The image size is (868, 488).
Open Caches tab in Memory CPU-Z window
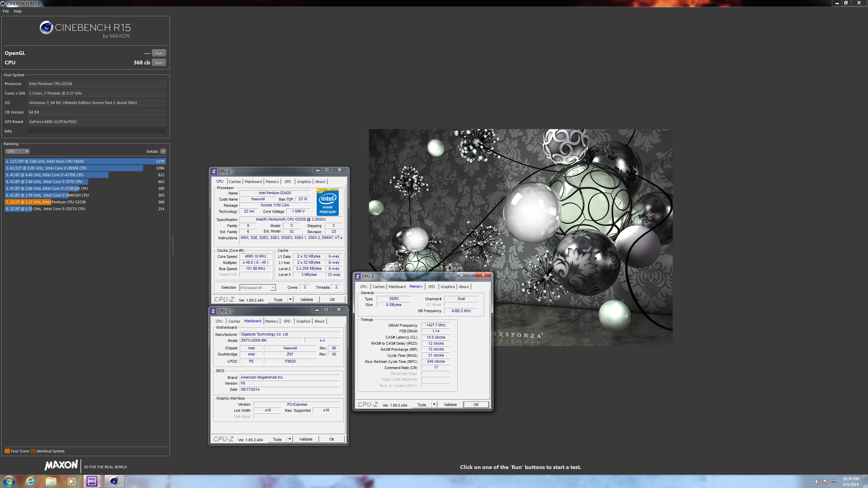click(x=378, y=287)
